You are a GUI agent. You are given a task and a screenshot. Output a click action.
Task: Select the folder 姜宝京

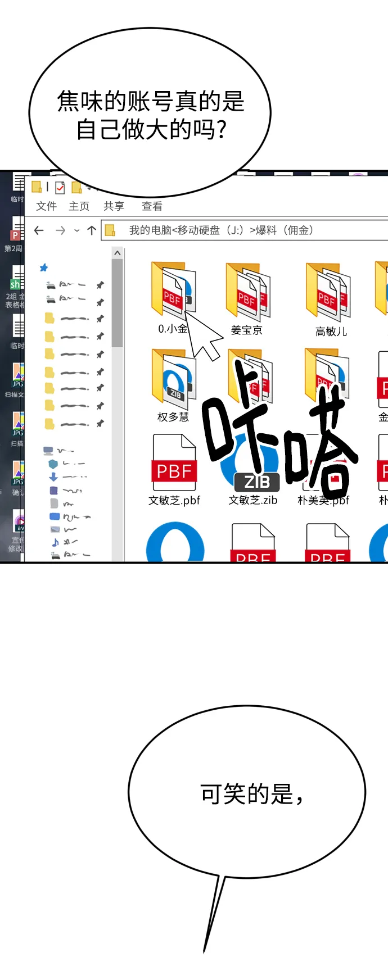point(247,300)
